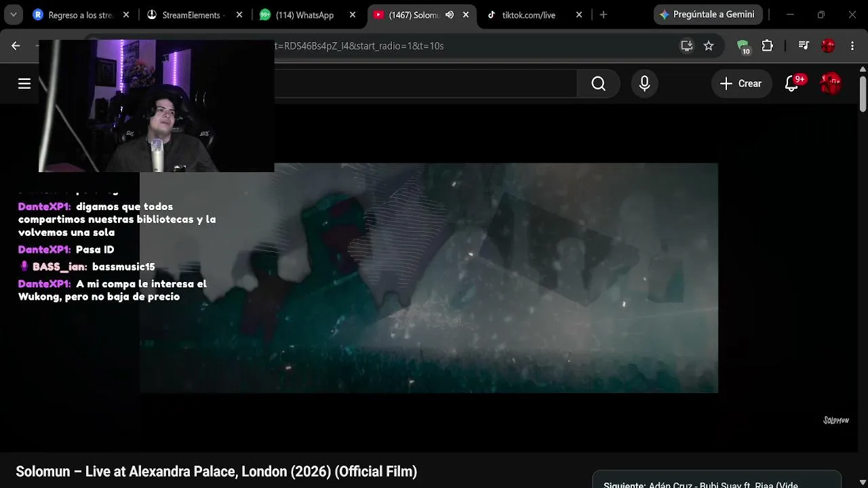Click the 'Pregúntale a Gemini' button
This screenshot has width=868, height=488.
[708, 14]
